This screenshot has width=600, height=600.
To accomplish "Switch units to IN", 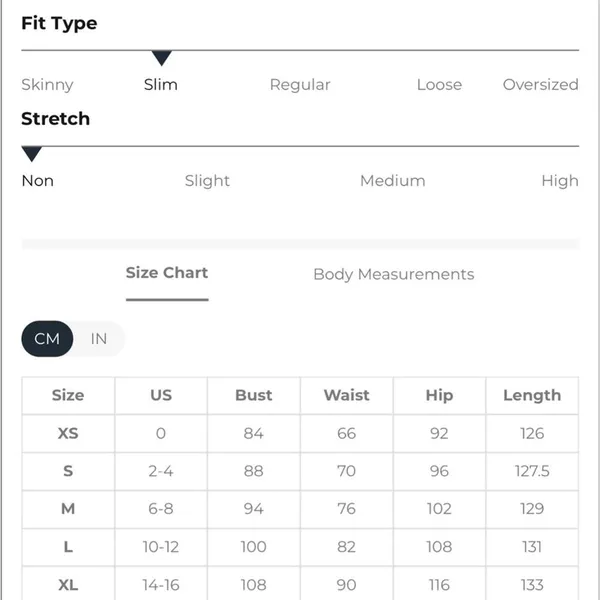I will [x=99, y=339].
